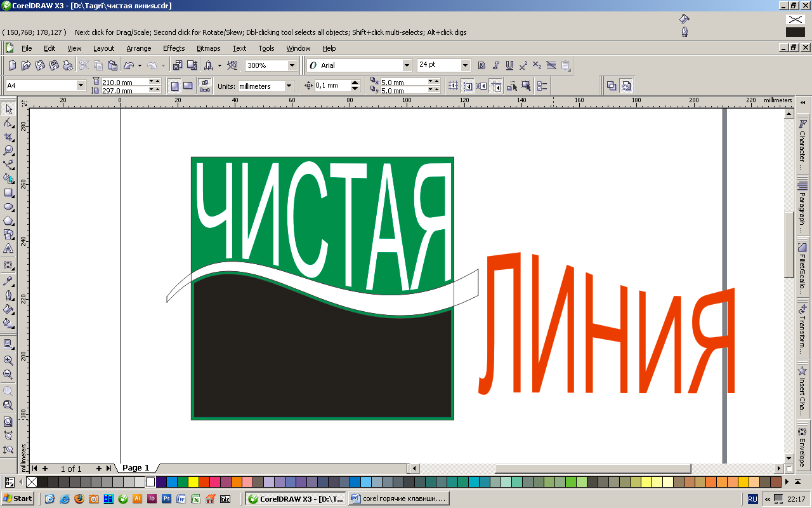Click the Application launcher rocket icon
The height and width of the screenshot is (508, 812).
[x=208, y=65]
